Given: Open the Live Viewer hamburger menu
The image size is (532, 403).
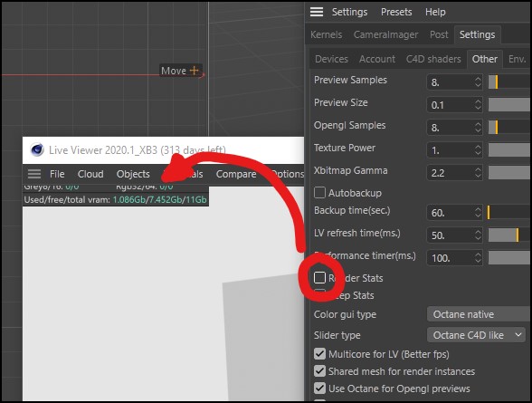Looking at the screenshot, I should coord(34,174).
